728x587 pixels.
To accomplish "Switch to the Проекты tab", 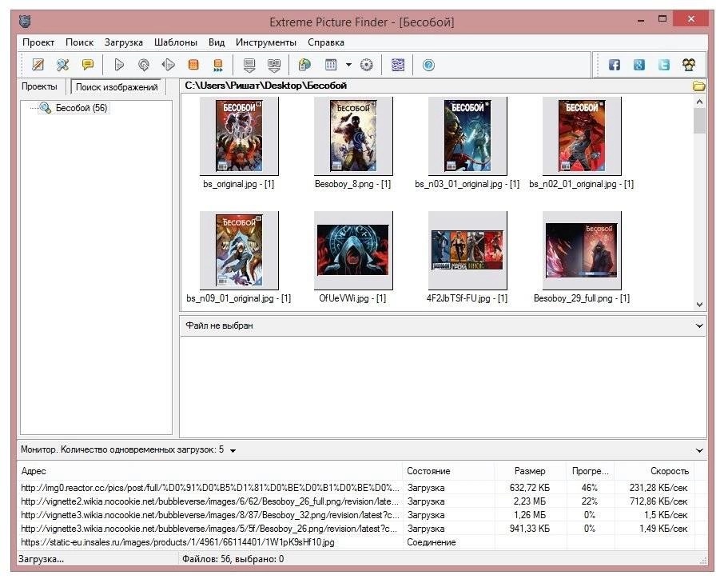I will (39, 86).
